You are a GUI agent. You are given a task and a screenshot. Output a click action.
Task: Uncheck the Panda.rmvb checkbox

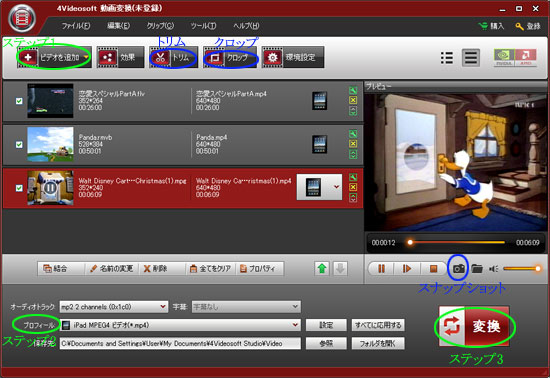(x=19, y=144)
